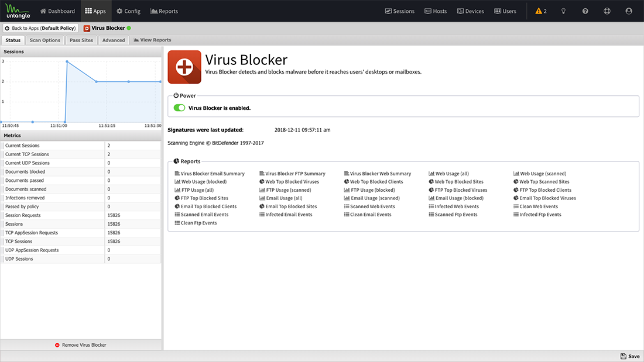Click the Untangle logo

(x=18, y=11)
